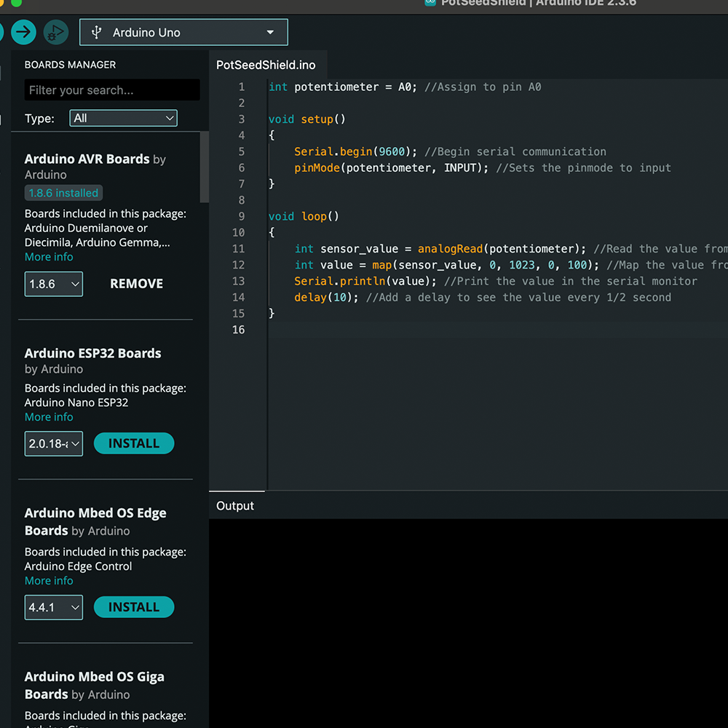This screenshot has width=728, height=728.
Task: Select the Verify button on the toolbar
Action: coord(2,32)
